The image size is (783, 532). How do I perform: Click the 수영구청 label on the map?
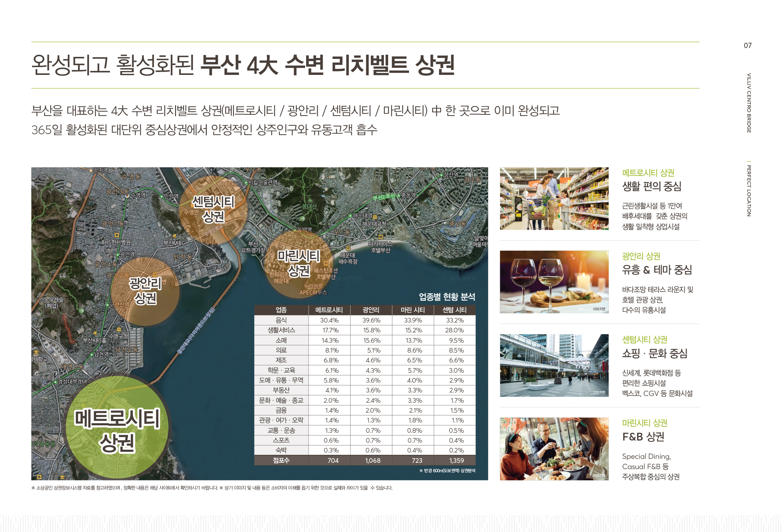(118, 336)
